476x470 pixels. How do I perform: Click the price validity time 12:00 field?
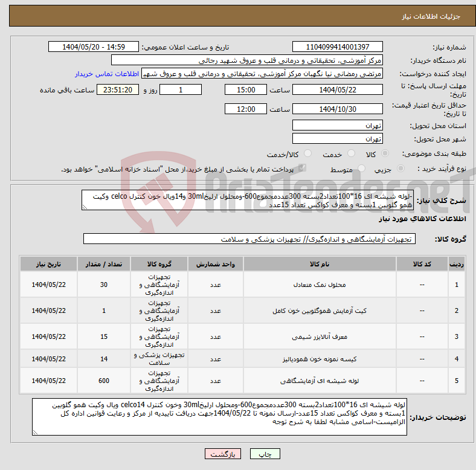point(246,109)
